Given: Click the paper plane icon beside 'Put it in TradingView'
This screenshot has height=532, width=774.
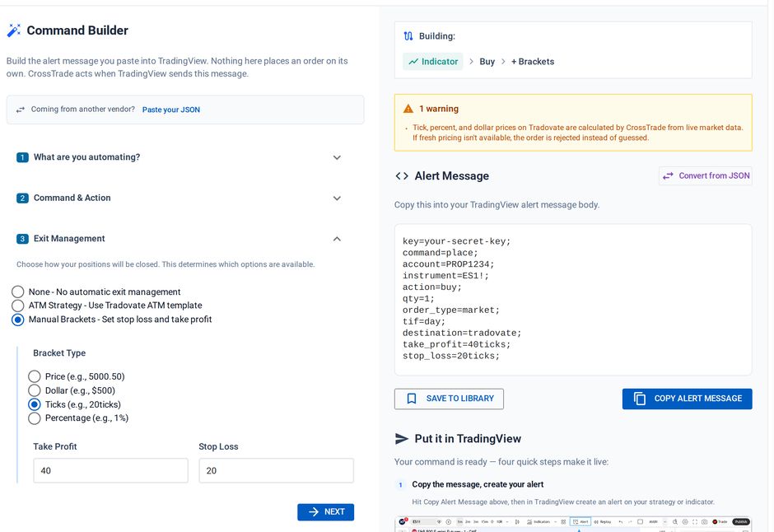Looking at the screenshot, I should (402, 439).
